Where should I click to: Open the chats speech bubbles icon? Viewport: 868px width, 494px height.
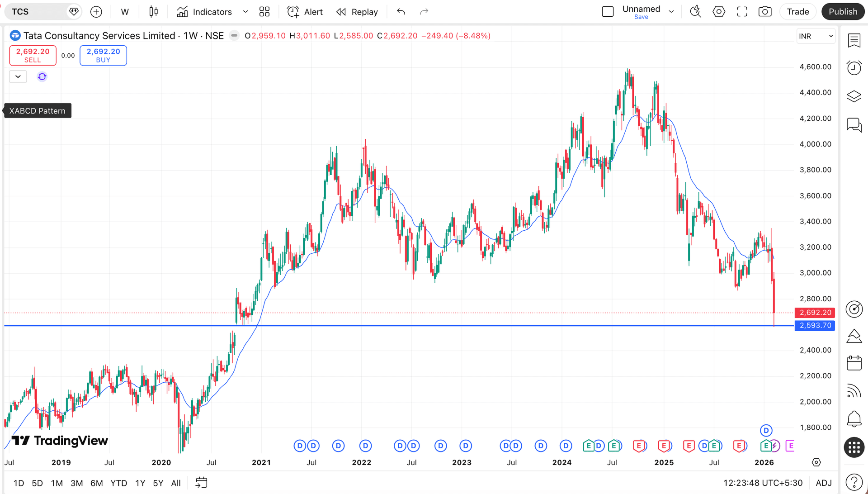click(x=854, y=125)
